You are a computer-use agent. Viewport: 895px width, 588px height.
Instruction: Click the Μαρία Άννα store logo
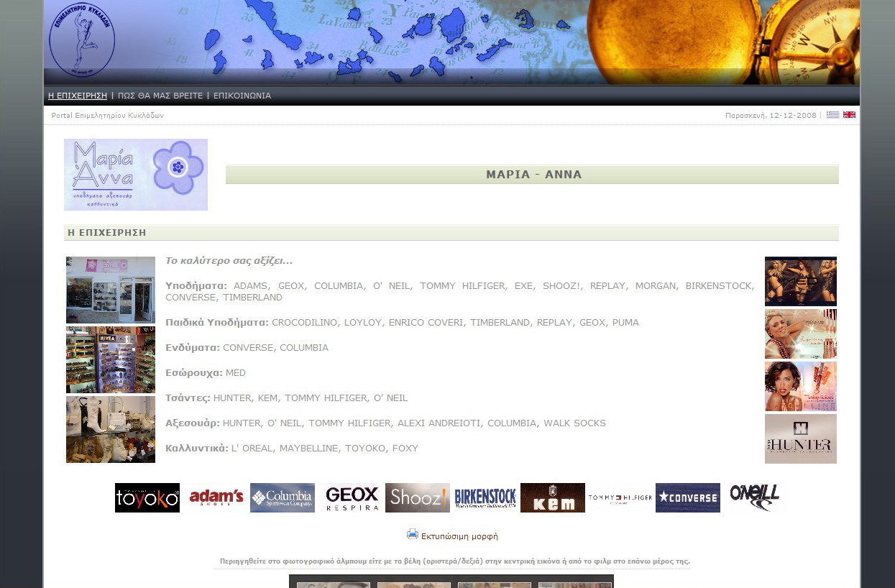tap(136, 175)
